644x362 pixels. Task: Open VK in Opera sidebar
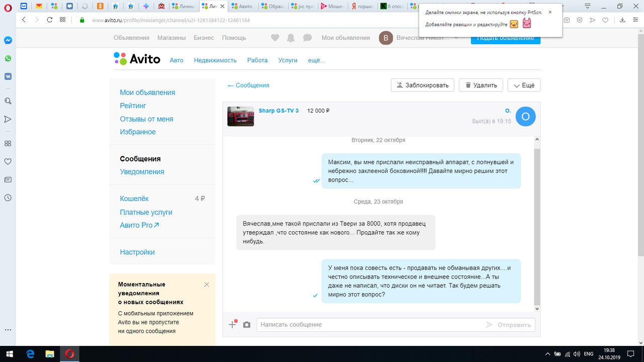pyautogui.click(x=8, y=76)
